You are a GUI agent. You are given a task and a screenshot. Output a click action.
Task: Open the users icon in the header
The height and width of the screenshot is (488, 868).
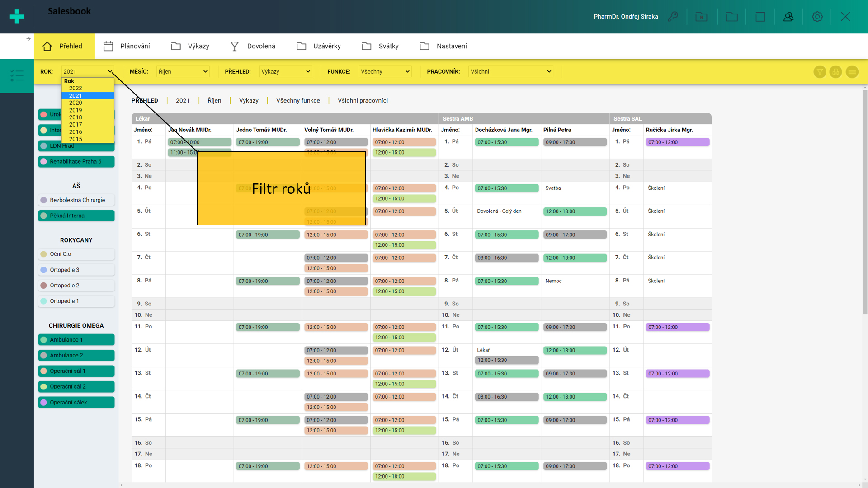[788, 17]
